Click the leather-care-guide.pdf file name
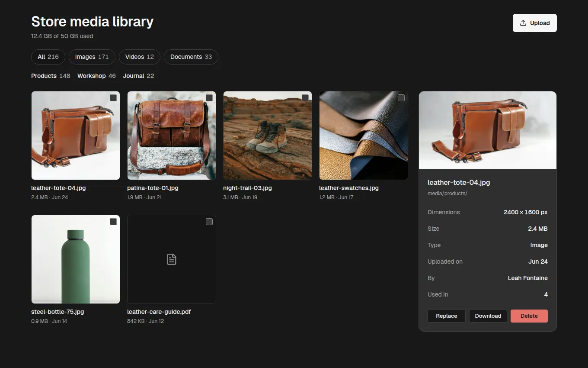 click(159, 312)
